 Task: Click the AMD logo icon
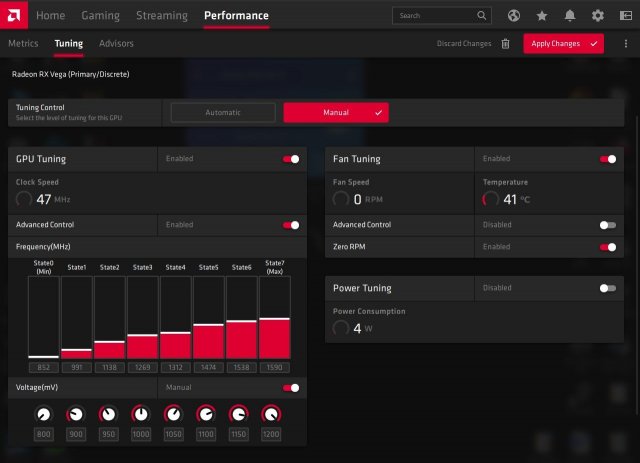pos(16,16)
